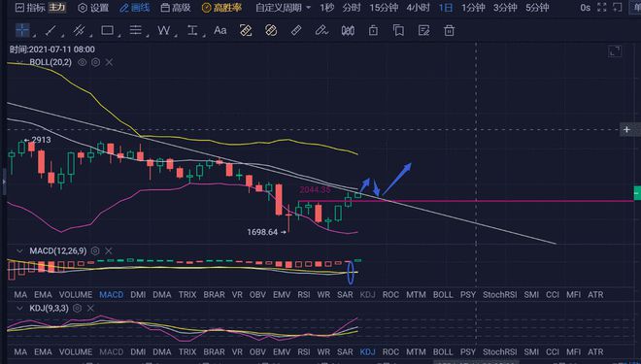Select the rectangle shape tool
The height and width of the screenshot is (364, 641).
pyautogui.click(x=107, y=30)
